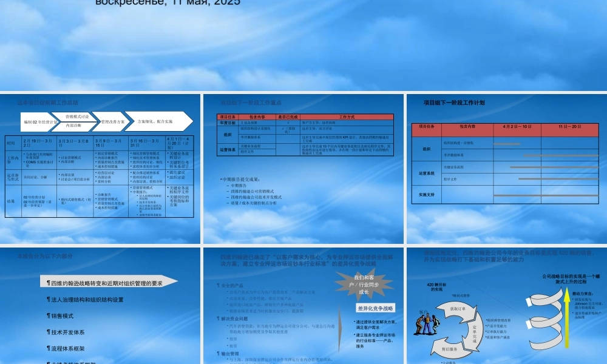
Task: Click the 是否已完成 column header
Action: [x=288, y=117]
